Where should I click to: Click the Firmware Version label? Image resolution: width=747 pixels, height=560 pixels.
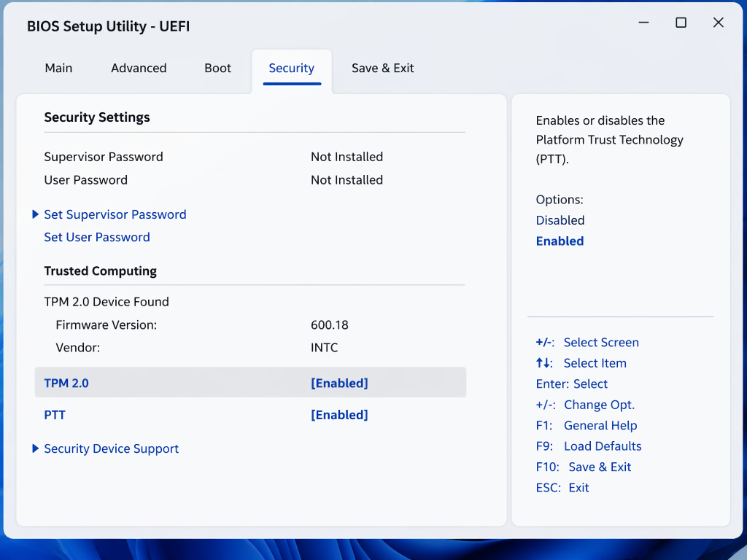[107, 324]
